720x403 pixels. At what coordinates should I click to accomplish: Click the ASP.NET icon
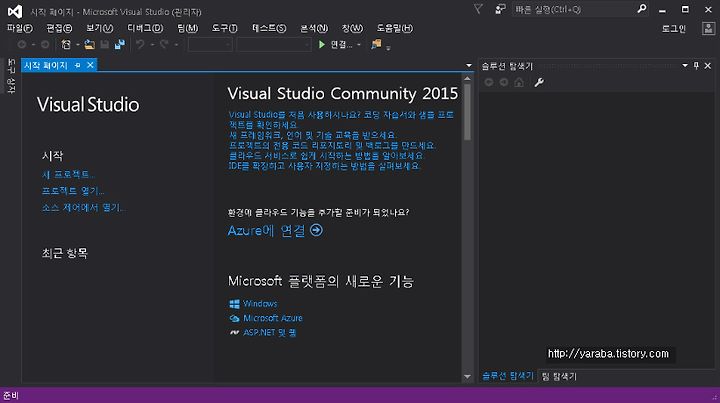pyautogui.click(x=234, y=332)
